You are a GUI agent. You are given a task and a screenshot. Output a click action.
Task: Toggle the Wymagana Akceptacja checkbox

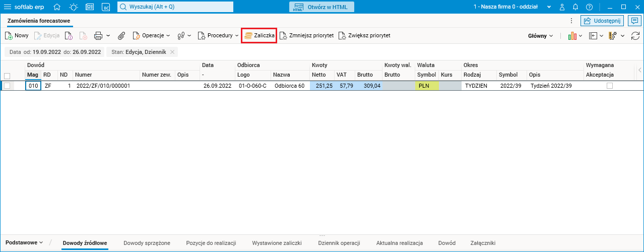pyautogui.click(x=610, y=86)
